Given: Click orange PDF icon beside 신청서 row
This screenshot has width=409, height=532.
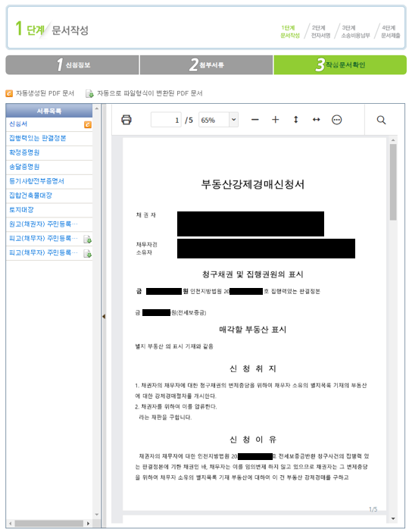Looking at the screenshot, I should 88,124.
